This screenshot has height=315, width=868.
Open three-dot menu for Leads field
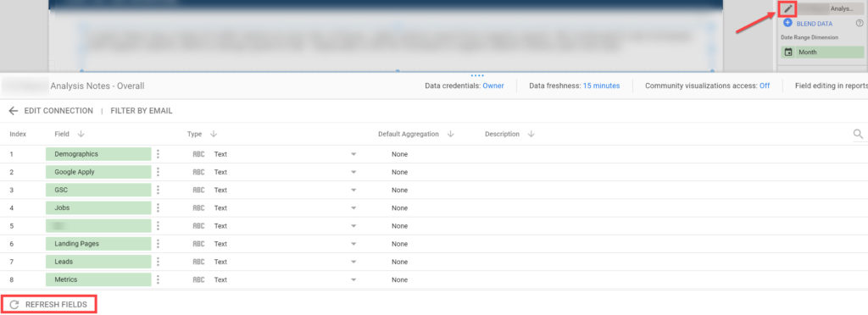point(158,262)
